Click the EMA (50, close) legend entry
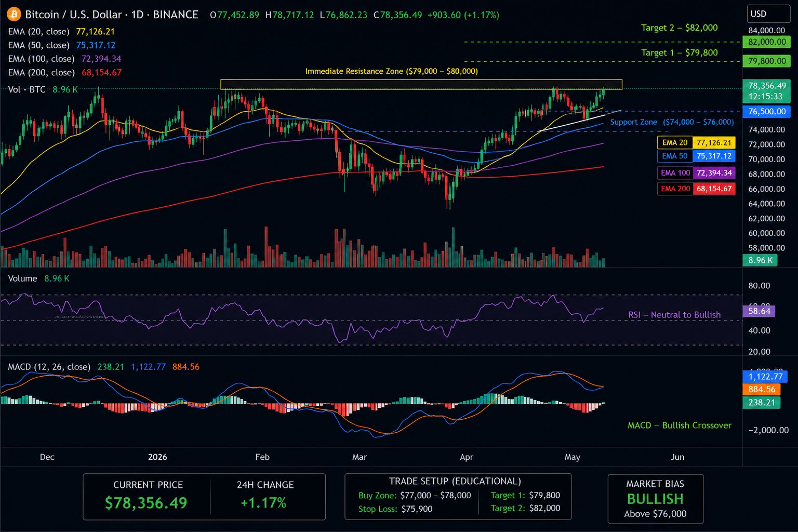This screenshot has height=532, width=798. pos(62,45)
